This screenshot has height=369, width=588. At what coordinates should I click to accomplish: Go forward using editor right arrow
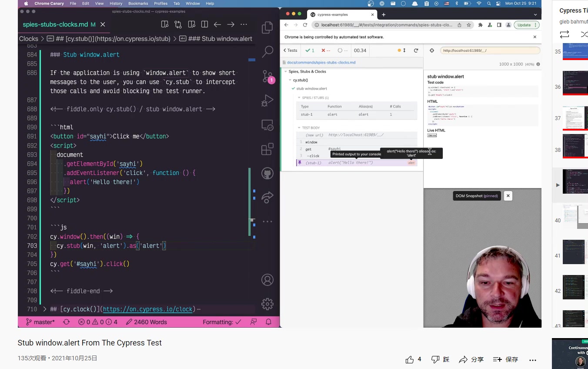pyautogui.click(x=231, y=24)
